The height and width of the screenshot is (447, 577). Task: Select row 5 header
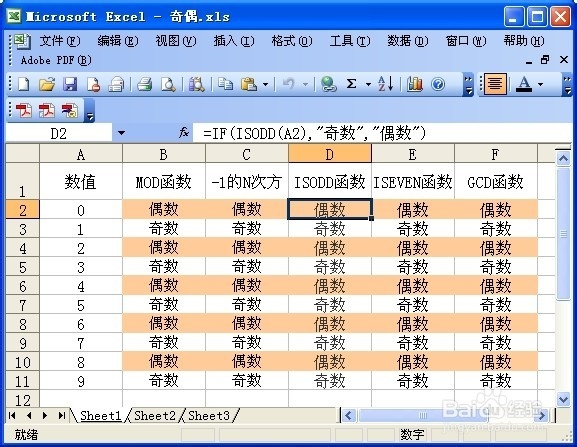pyautogui.click(x=22, y=267)
